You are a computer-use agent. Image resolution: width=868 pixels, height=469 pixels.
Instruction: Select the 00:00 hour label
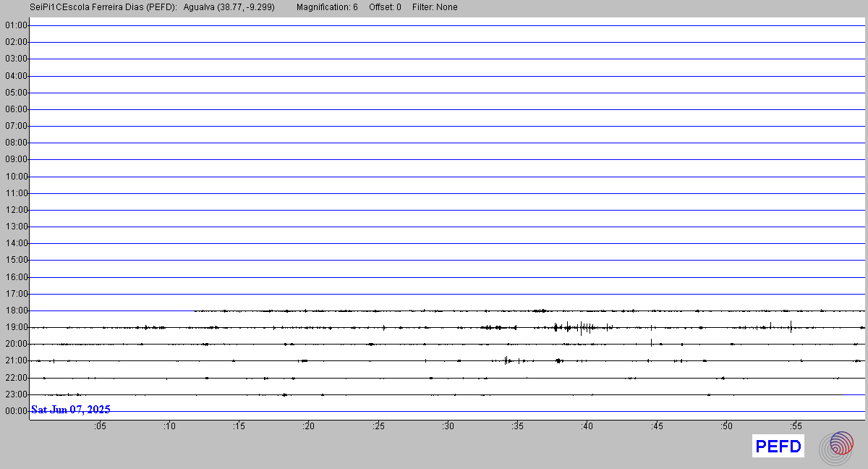[x=16, y=411]
